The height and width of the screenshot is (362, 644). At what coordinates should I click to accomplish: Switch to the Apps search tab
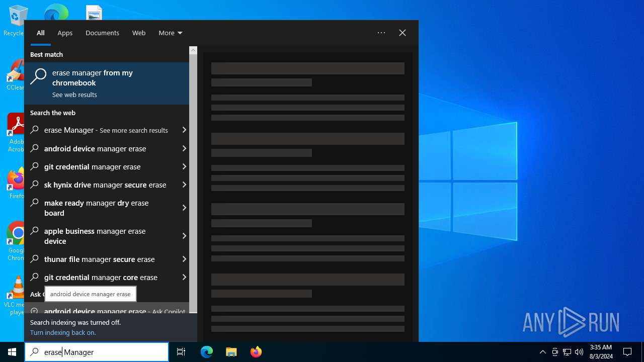click(x=65, y=33)
